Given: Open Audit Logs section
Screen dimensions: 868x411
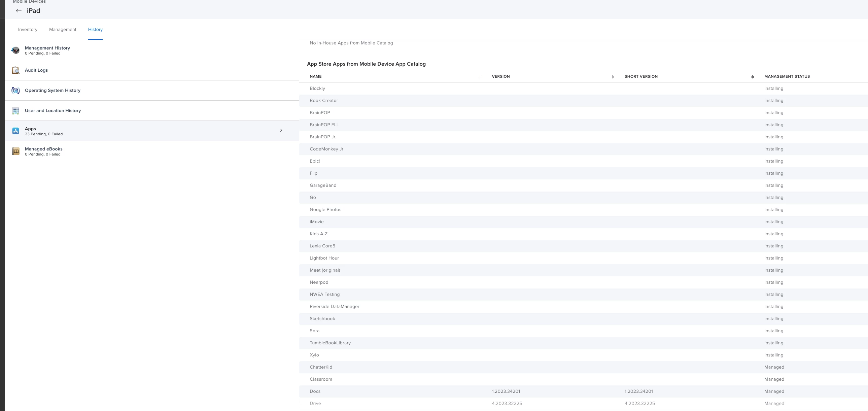Looking at the screenshot, I should point(152,70).
